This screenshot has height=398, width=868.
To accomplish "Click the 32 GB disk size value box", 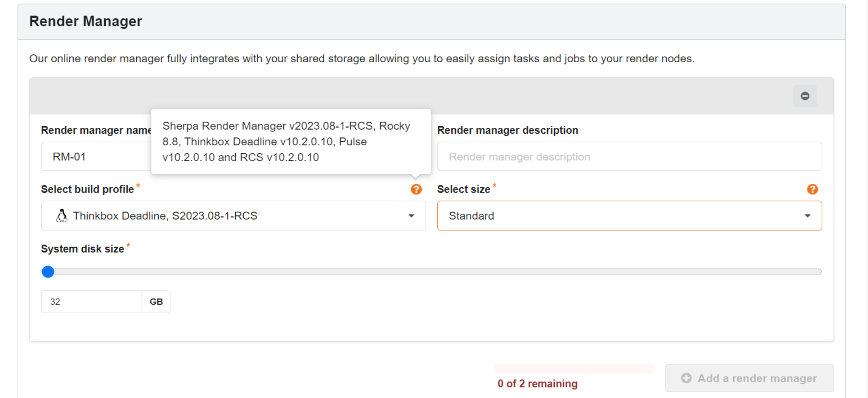I will 91,301.
